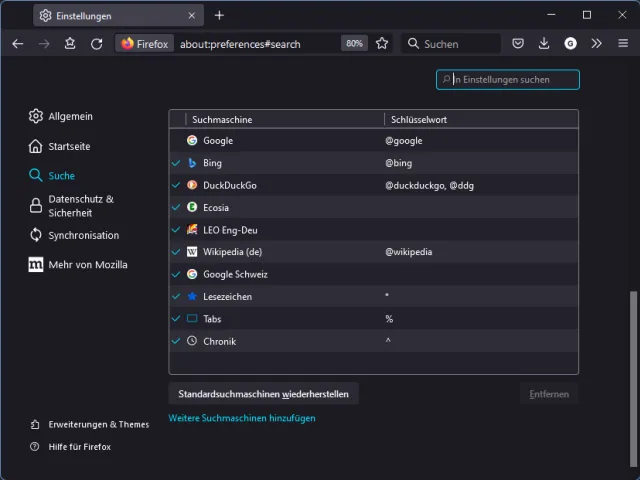
Task: Open the application hamburger menu
Action: pyautogui.click(x=621, y=44)
